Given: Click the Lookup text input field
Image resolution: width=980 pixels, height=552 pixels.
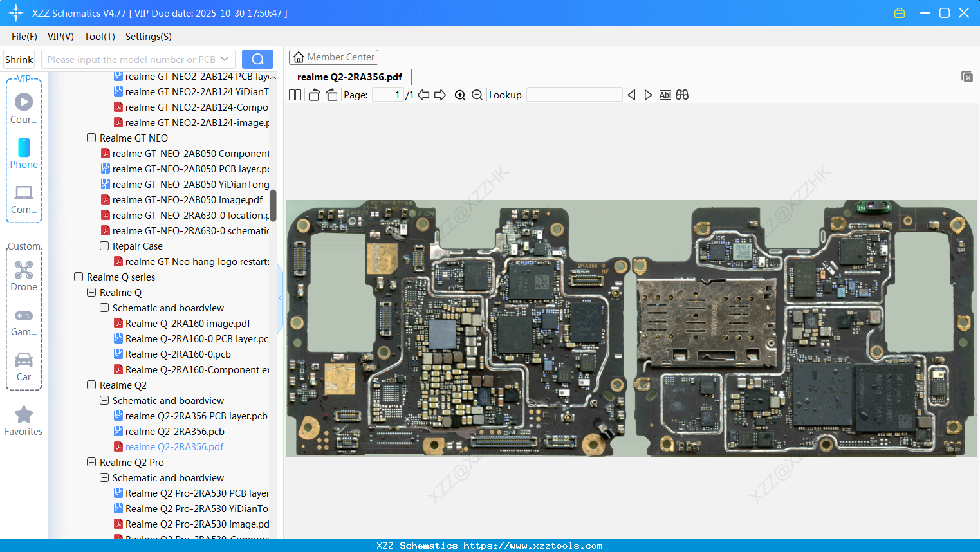Looking at the screenshot, I should click(574, 95).
